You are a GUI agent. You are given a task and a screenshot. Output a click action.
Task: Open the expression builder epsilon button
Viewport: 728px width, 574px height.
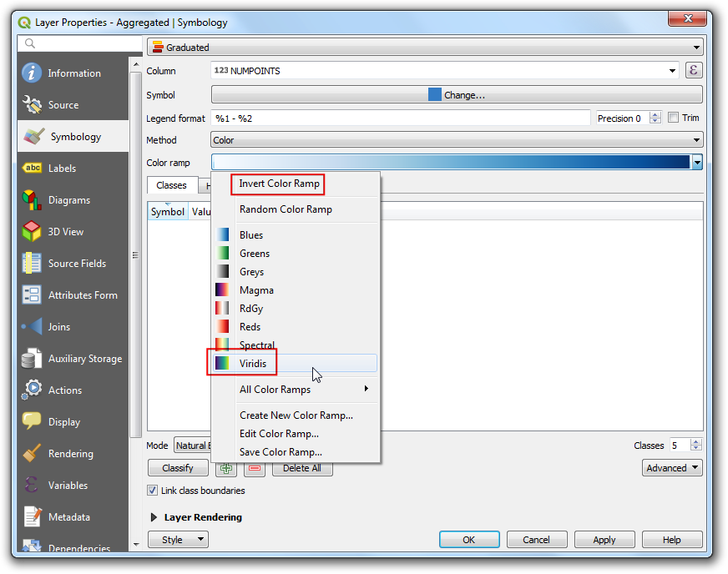click(x=694, y=71)
